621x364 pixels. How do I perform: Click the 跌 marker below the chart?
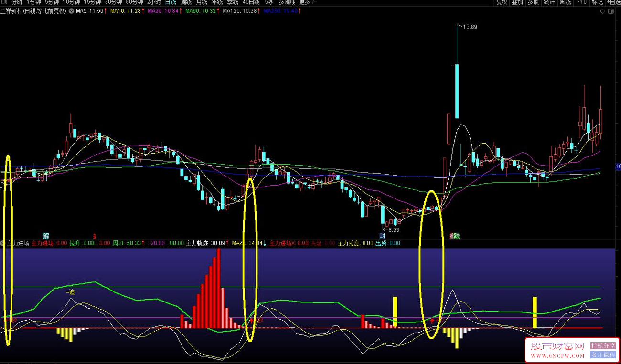[456, 236]
